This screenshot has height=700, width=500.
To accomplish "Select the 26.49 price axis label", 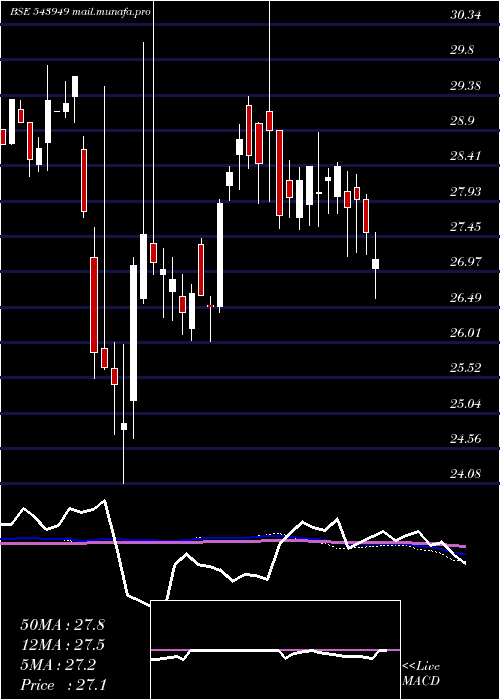I will [x=466, y=297].
